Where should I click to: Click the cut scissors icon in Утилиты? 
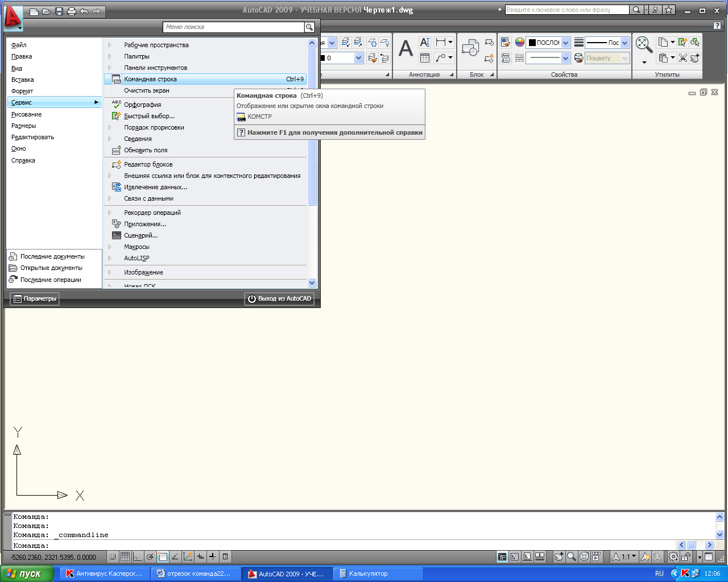point(683,58)
